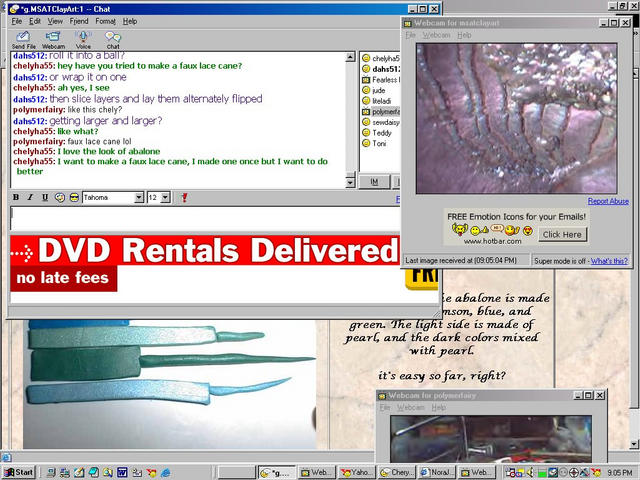Switch to the *g.... chat taskbar button
The image size is (640, 480).
coord(277,472)
